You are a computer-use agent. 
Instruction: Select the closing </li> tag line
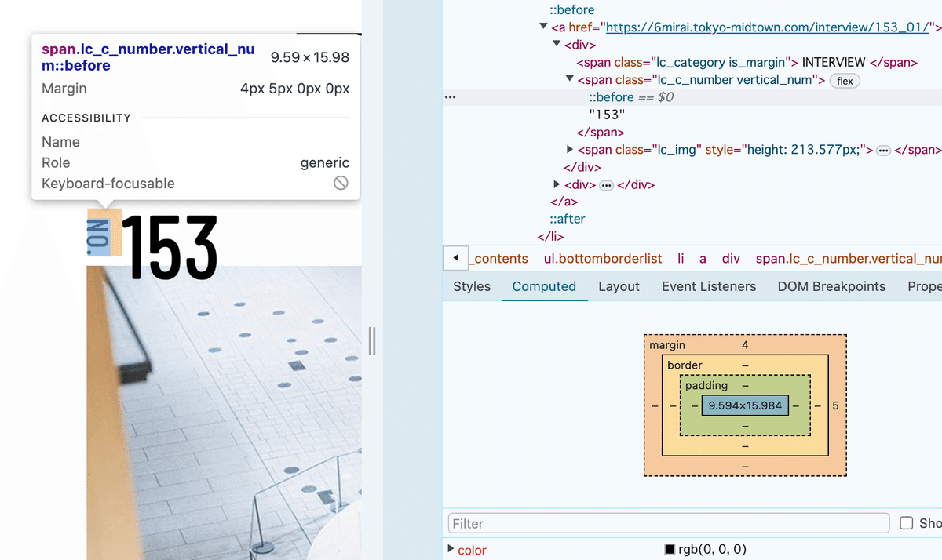(x=550, y=236)
